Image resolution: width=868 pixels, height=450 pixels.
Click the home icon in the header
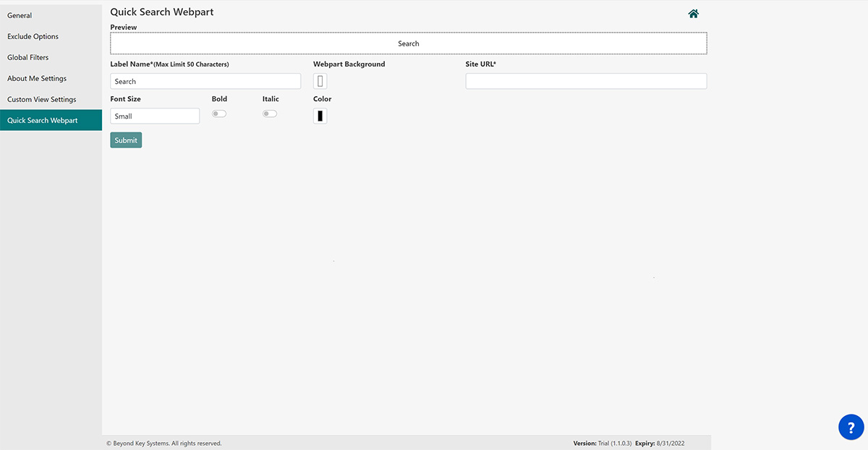pos(693,13)
